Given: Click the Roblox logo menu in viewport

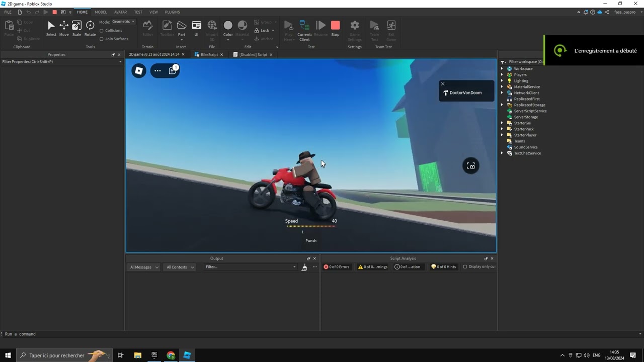Looking at the screenshot, I should (139, 71).
